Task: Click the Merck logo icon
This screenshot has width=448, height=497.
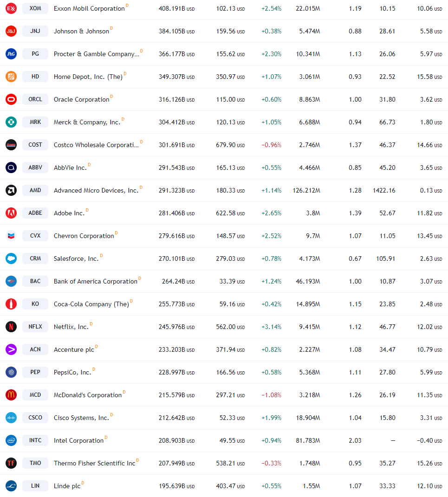Action: coord(11,122)
